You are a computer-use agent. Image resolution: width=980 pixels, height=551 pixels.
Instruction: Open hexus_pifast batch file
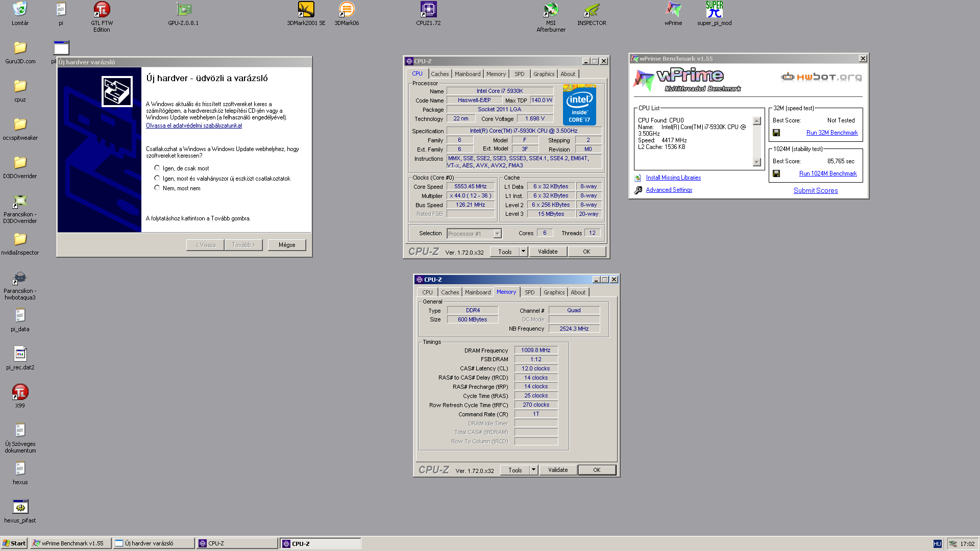pos(20,511)
